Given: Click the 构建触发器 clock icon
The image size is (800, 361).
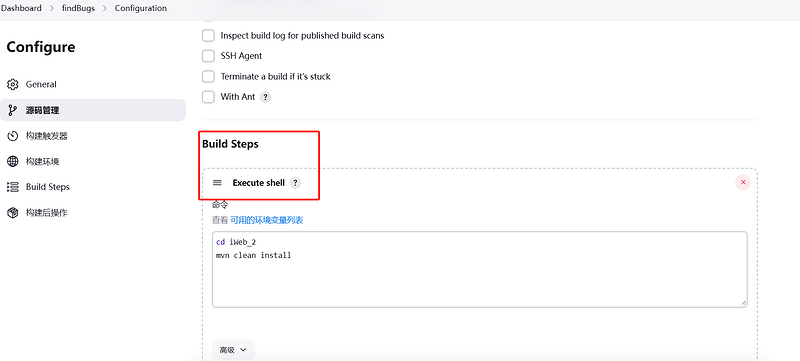Looking at the screenshot, I should point(13,136).
